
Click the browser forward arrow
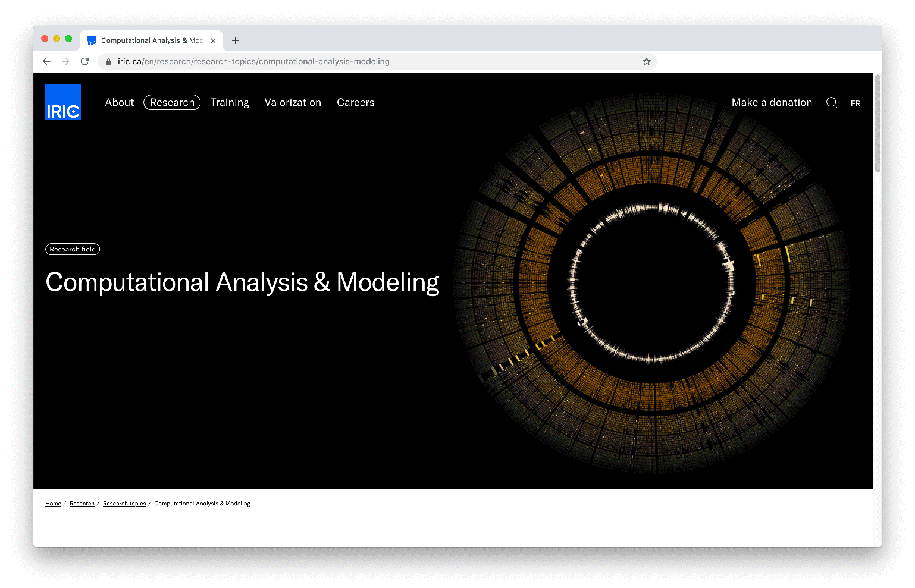click(x=65, y=61)
